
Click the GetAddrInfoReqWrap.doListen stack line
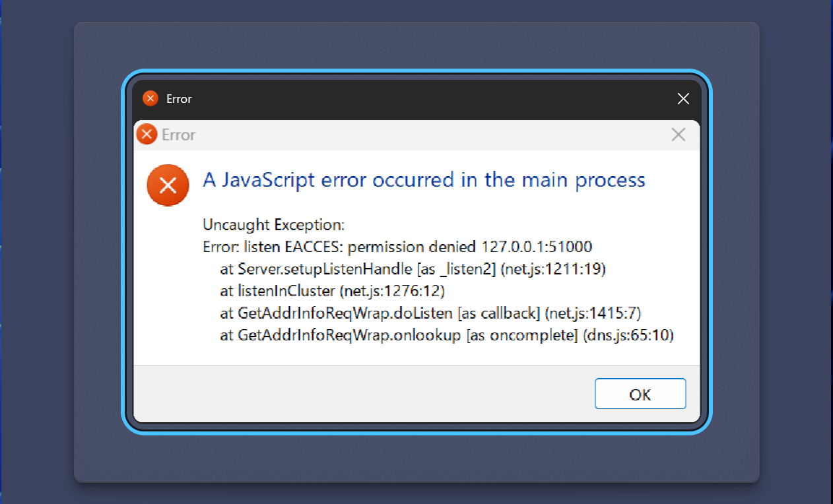tap(430, 313)
